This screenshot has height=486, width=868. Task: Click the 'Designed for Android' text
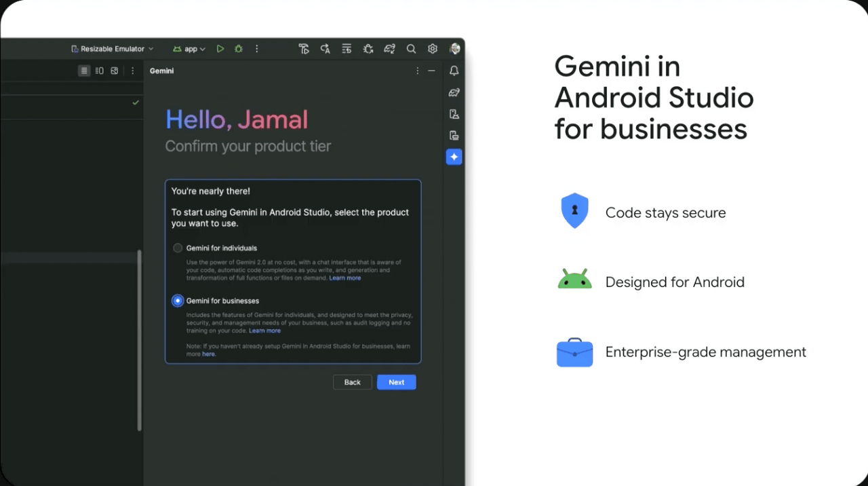[x=675, y=282]
